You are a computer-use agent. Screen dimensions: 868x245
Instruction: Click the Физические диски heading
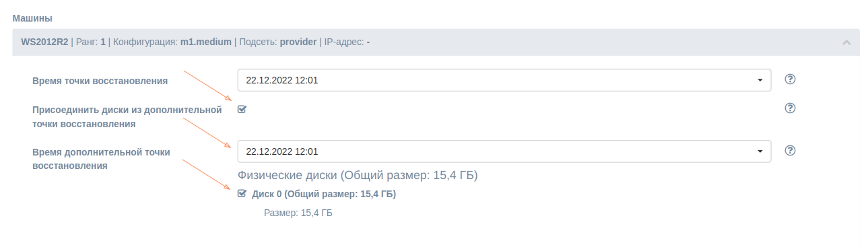tap(358, 176)
